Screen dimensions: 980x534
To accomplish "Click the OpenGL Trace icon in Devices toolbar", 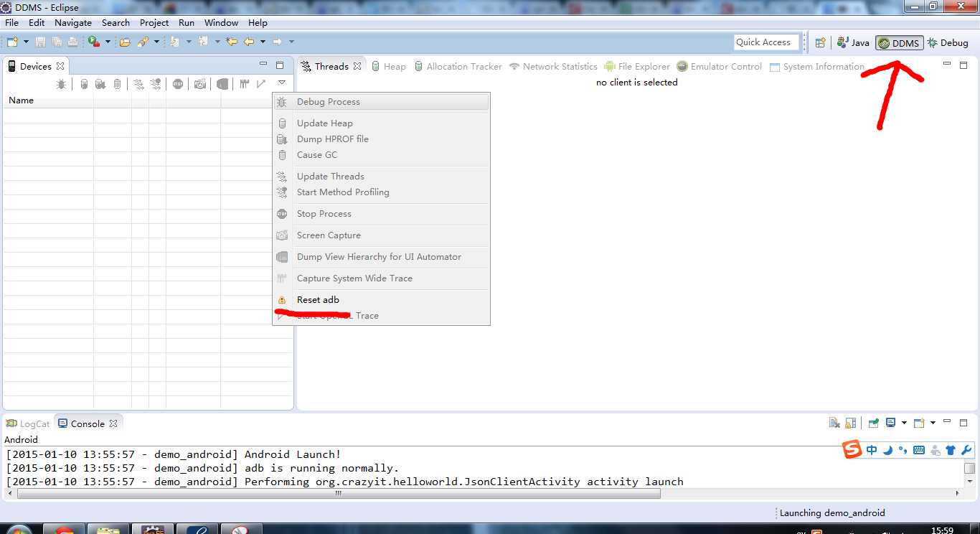I will coord(261,84).
